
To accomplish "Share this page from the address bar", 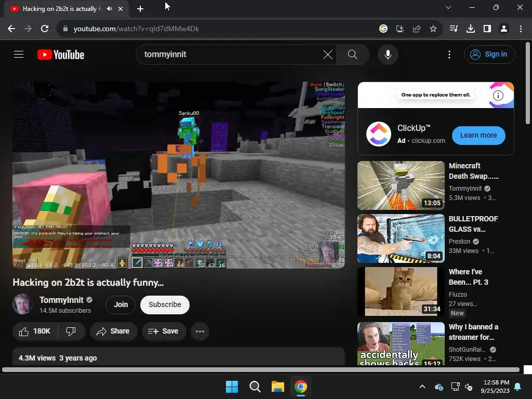I will [x=417, y=29].
